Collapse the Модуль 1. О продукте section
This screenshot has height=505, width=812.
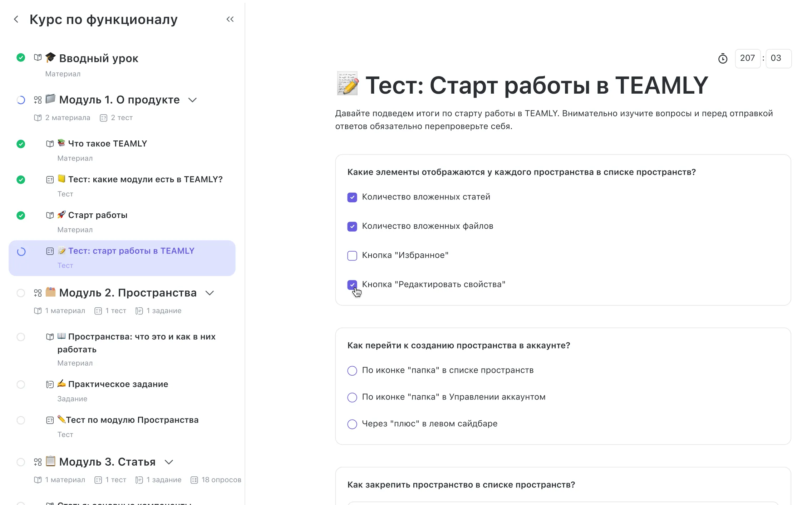192,100
